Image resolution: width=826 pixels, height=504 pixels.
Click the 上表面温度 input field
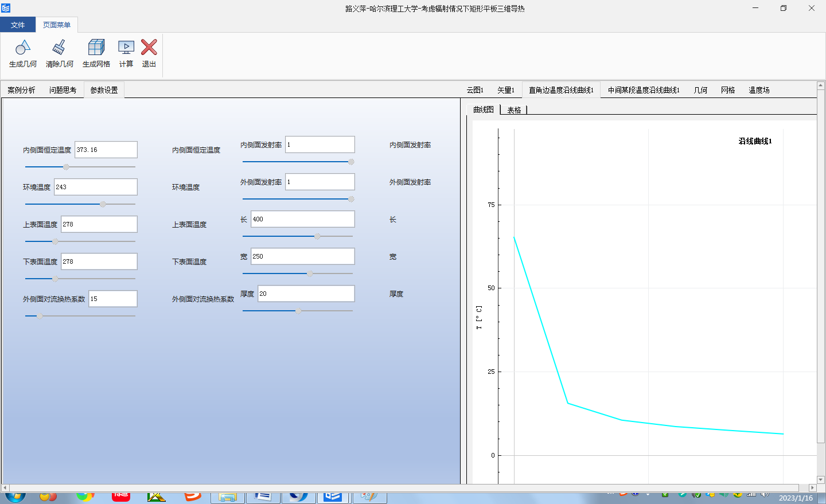[x=99, y=224]
